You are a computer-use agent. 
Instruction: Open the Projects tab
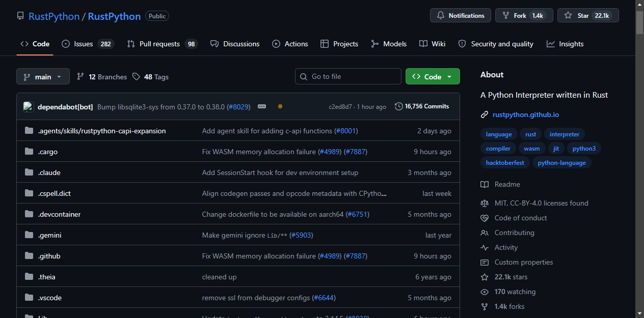(x=339, y=44)
